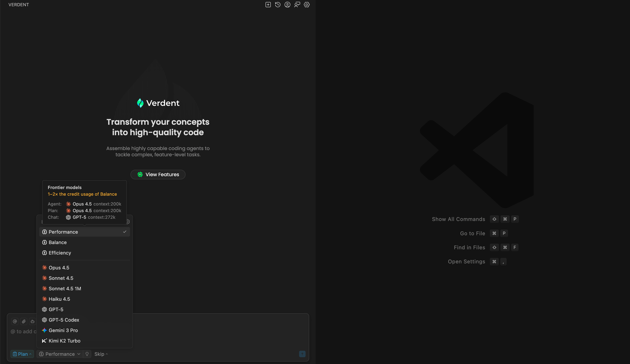Click the paperclip attach file icon

(x=24, y=321)
